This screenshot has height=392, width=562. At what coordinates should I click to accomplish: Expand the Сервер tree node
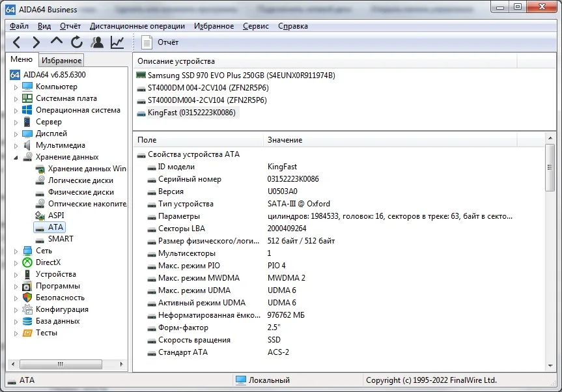16,122
